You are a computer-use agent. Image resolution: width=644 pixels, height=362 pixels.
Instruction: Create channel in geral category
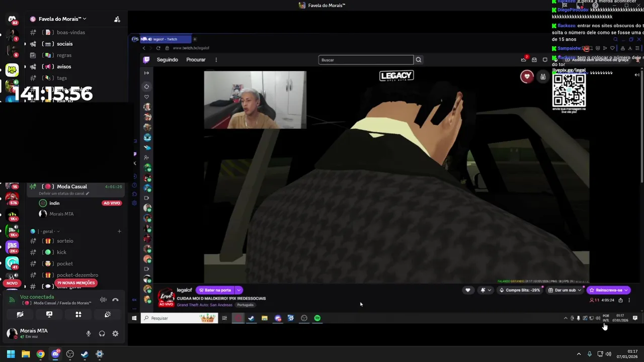click(x=119, y=231)
